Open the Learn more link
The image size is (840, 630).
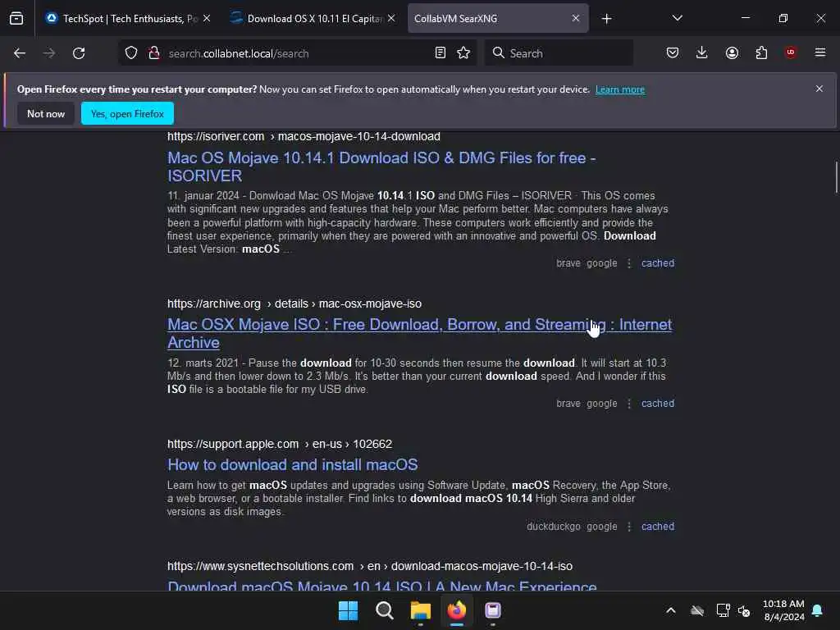[620, 89]
